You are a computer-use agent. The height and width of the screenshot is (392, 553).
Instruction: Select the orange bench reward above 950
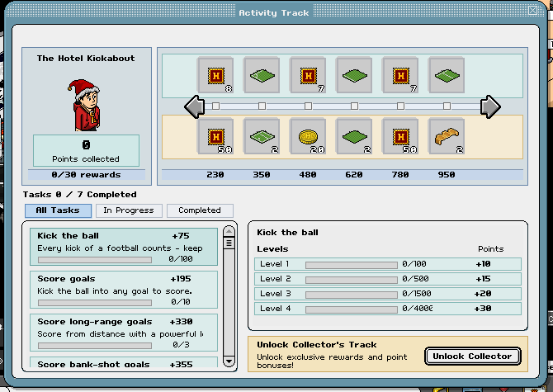point(447,136)
